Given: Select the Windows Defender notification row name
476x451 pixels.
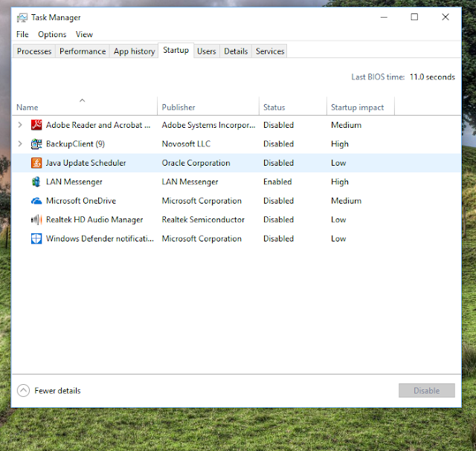Looking at the screenshot, I should coord(100,239).
